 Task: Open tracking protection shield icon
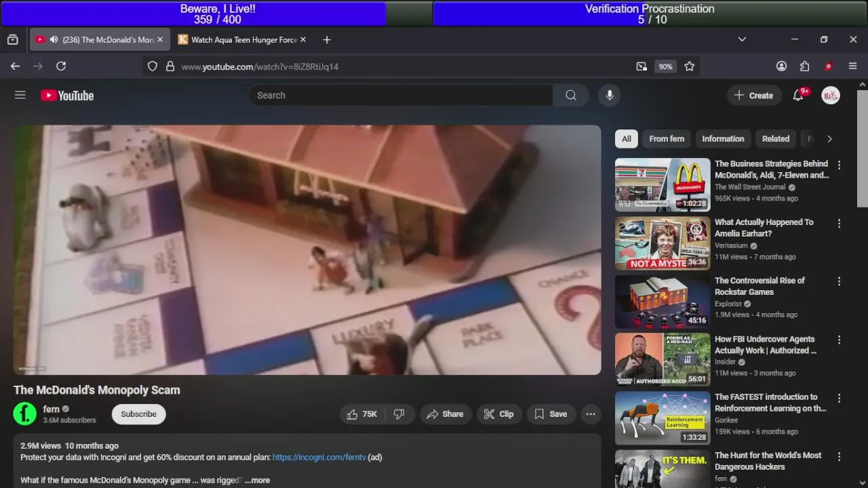[x=153, y=66]
